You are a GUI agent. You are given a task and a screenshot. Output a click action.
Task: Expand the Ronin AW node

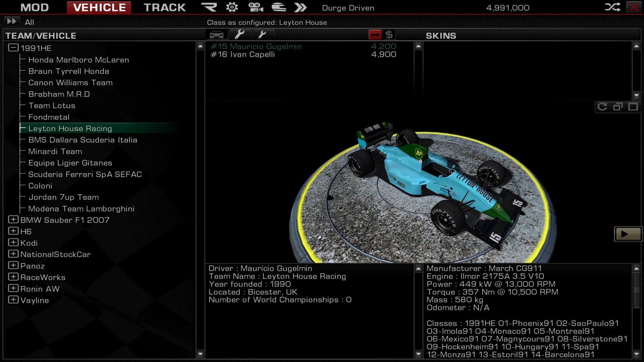[x=13, y=288]
